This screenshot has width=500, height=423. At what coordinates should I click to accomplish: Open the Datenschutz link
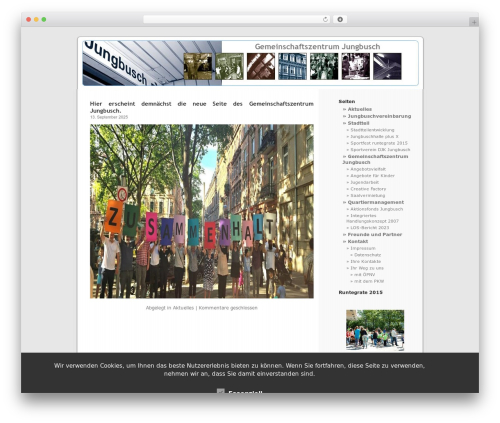[x=368, y=255]
